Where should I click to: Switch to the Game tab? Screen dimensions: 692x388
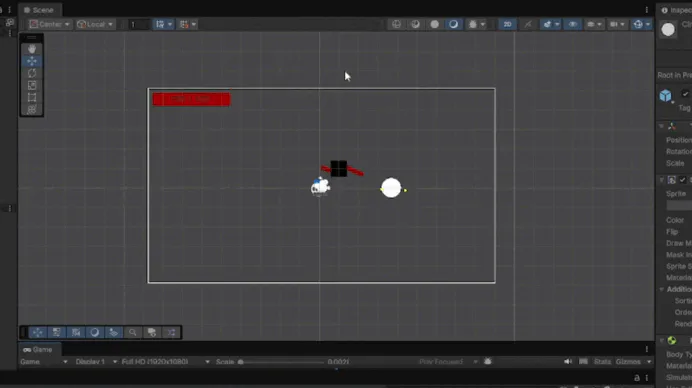click(x=38, y=350)
